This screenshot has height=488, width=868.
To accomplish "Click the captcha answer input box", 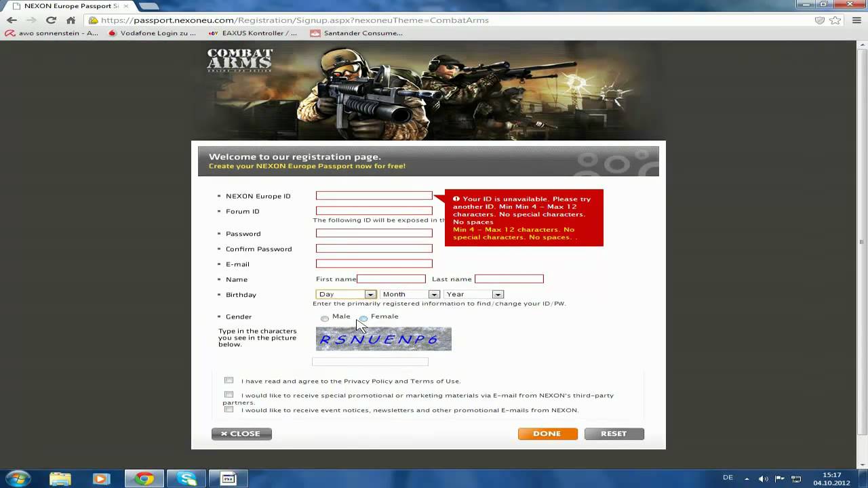I will point(370,362).
